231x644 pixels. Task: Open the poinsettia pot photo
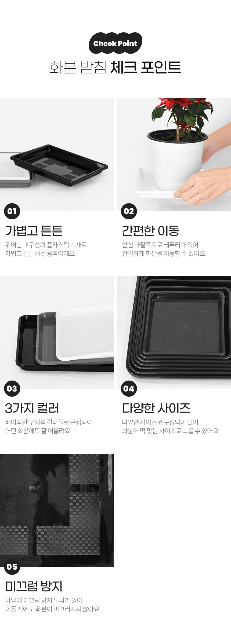click(x=174, y=155)
